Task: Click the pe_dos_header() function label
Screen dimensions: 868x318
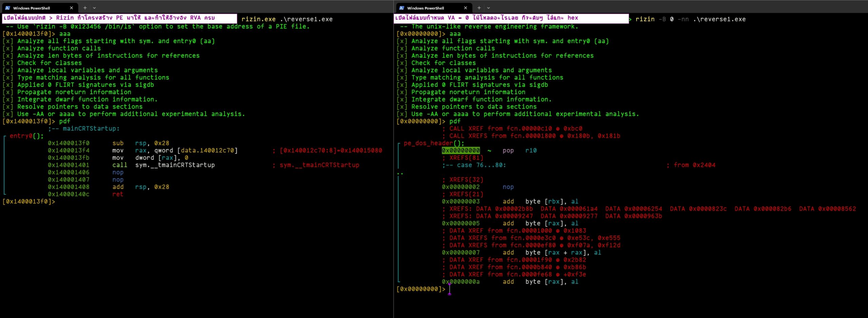Action: (x=434, y=143)
